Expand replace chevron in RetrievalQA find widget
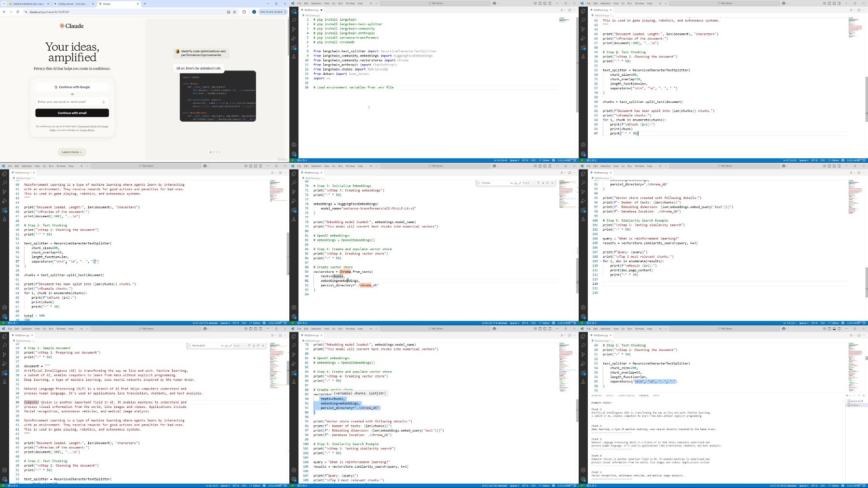Viewport: 868px width, 488px height. [190, 346]
